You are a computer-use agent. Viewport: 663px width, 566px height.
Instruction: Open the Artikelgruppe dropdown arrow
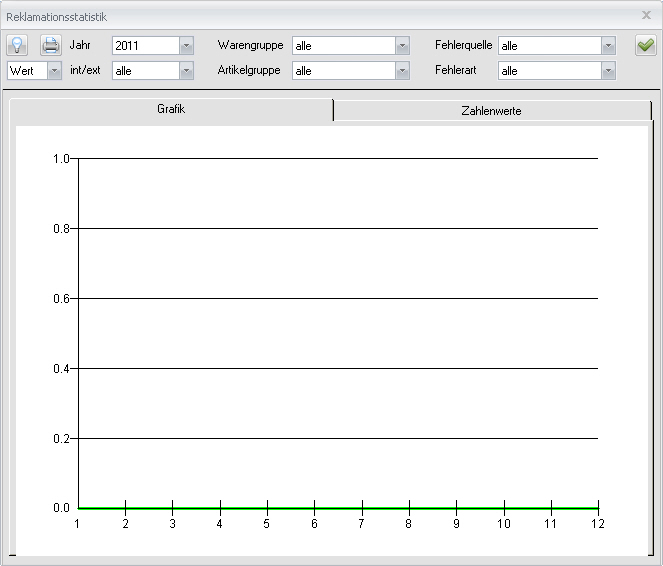click(x=403, y=71)
